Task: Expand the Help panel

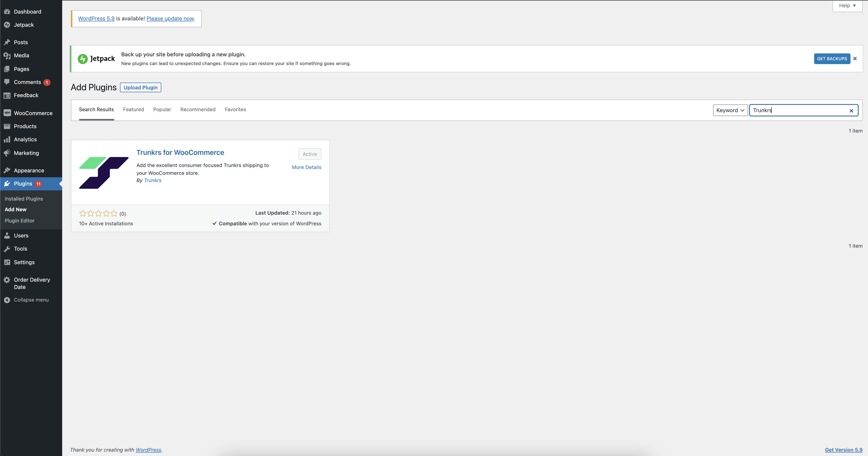Action: [x=847, y=6]
